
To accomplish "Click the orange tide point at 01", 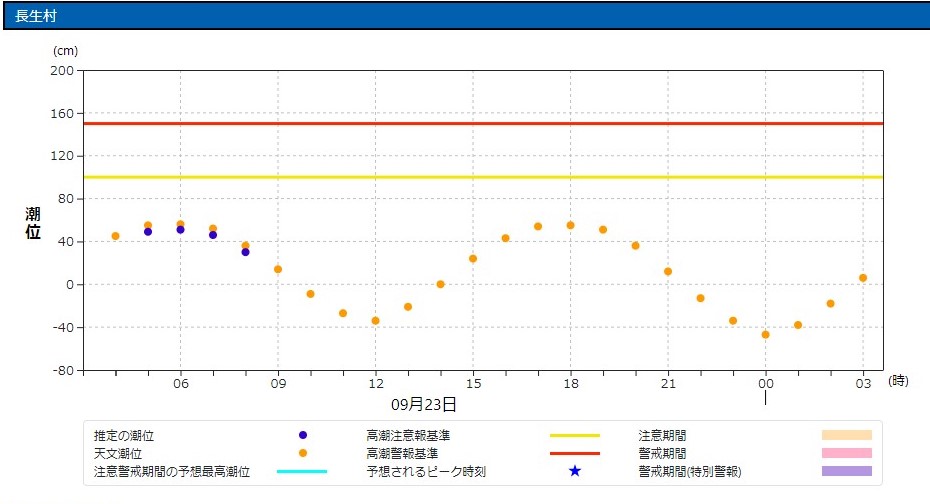I will (798, 325).
